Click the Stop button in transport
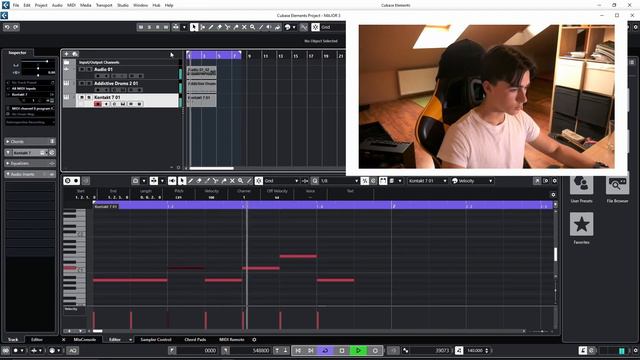This screenshot has width=640, height=360. pos(342,350)
